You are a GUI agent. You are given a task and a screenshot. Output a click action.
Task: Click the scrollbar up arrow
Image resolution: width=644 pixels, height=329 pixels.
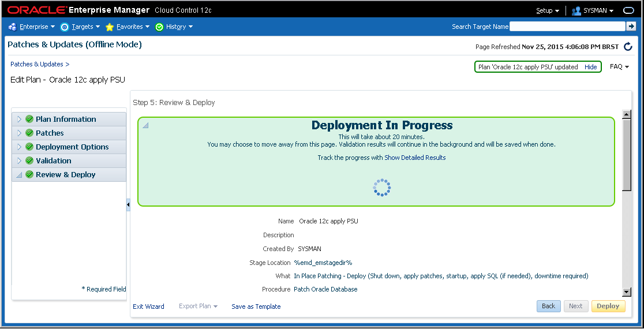[x=626, y=114]
